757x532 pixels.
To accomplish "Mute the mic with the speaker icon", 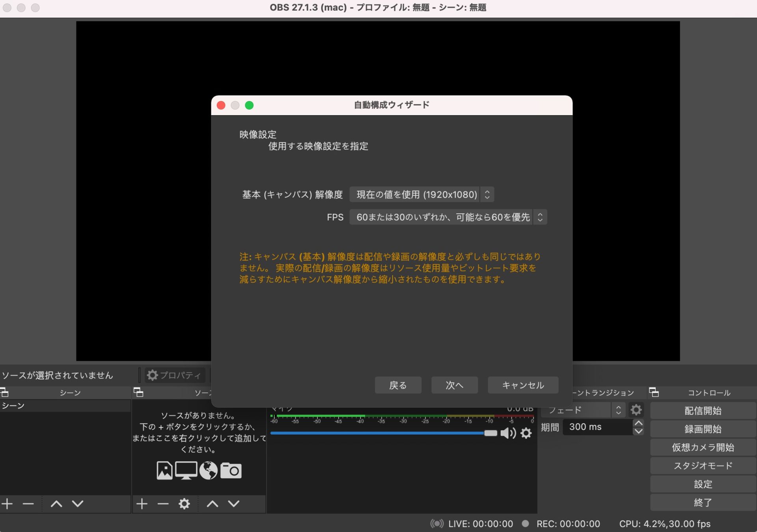I will (508, 433).
